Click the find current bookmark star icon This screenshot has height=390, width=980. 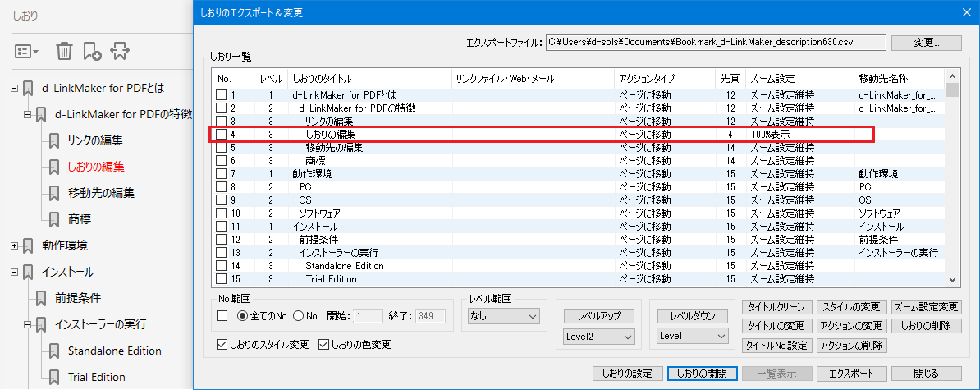(x=120, y=52)
